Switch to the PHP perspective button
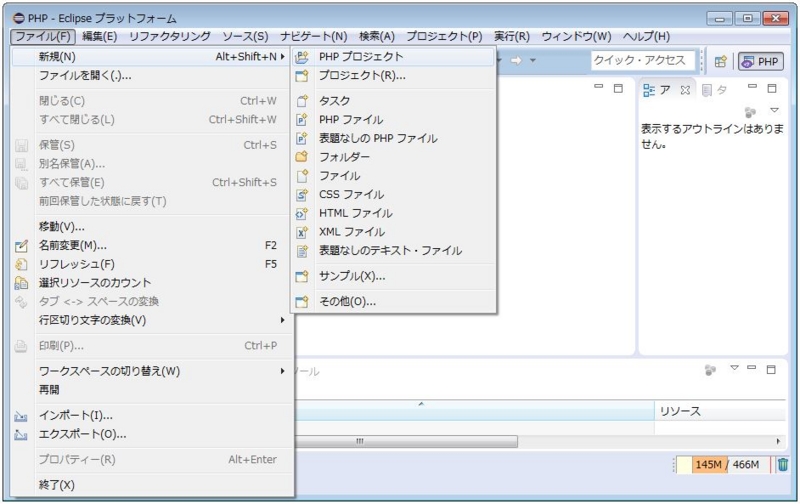Viewport: 800px width, 504px height. 760,62
